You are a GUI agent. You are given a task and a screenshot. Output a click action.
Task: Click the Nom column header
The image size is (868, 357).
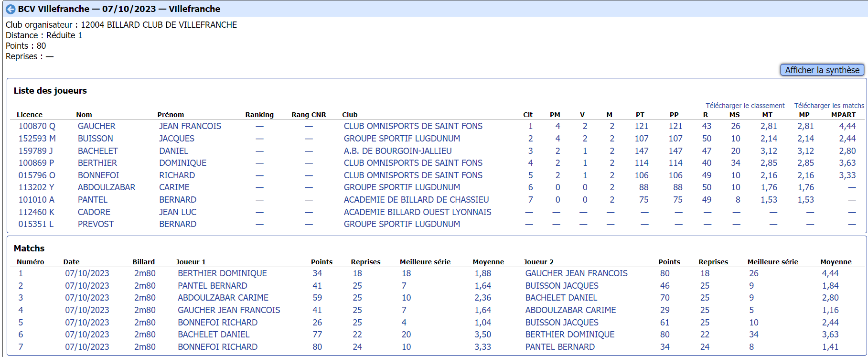[x=84, y=115]
